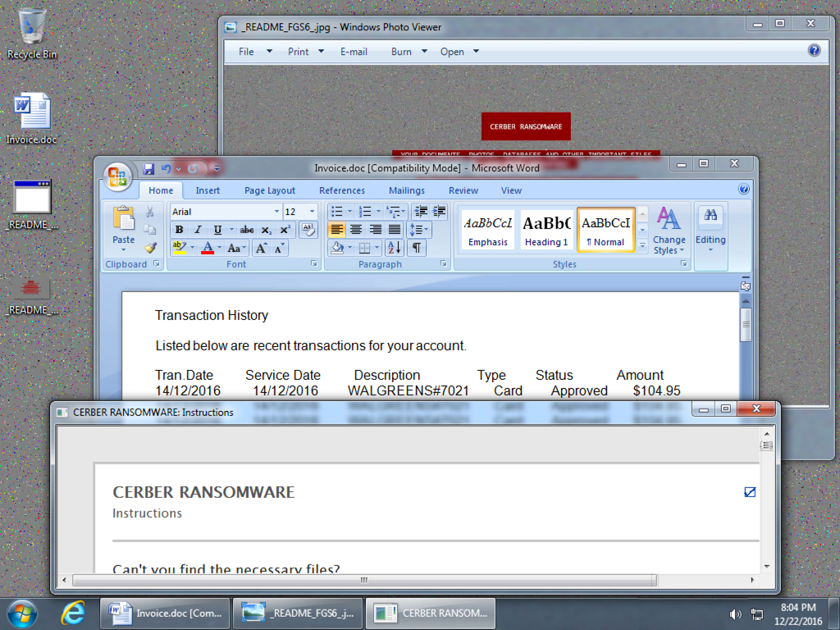Photo Viewer help icon
The image size is (840, 630).
tap(814, 50)
